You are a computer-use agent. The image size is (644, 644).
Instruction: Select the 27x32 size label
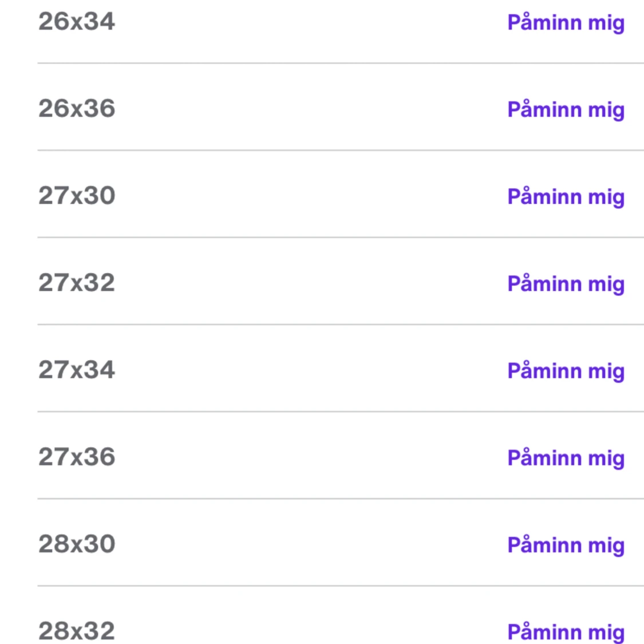coord(77,283)
